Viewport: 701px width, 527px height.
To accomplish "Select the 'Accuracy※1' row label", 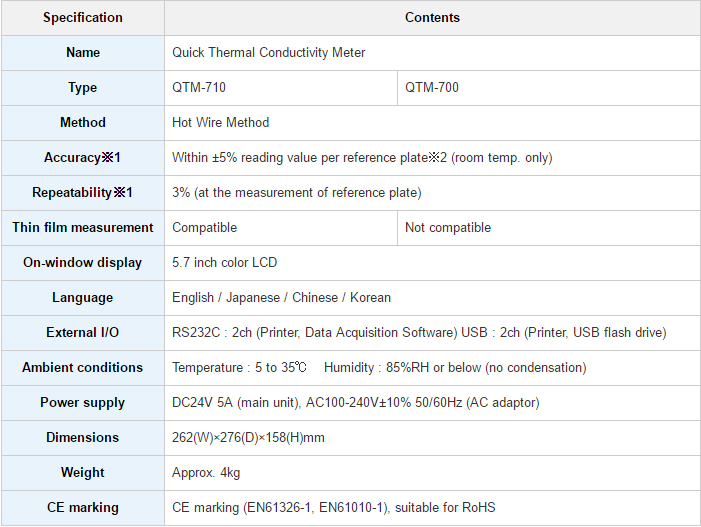I will click(x=83, y=158).
